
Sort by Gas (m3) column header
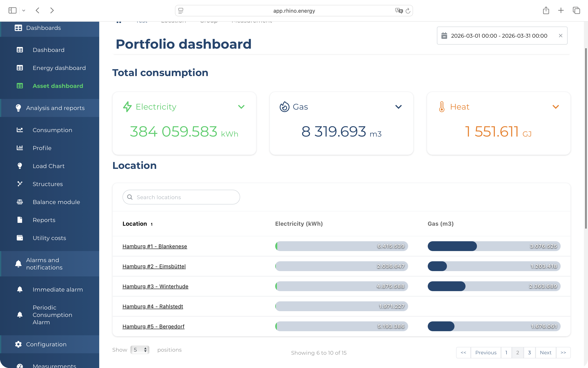441,224
